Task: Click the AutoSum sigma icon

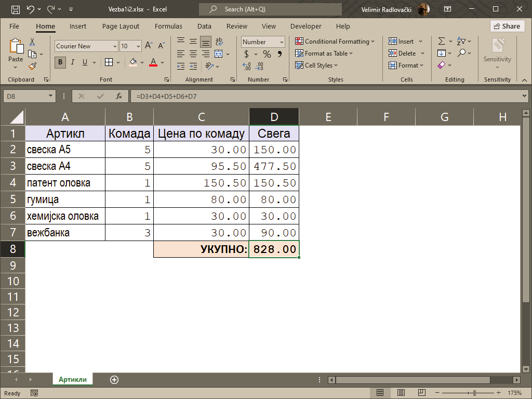Action: (442, 42)
